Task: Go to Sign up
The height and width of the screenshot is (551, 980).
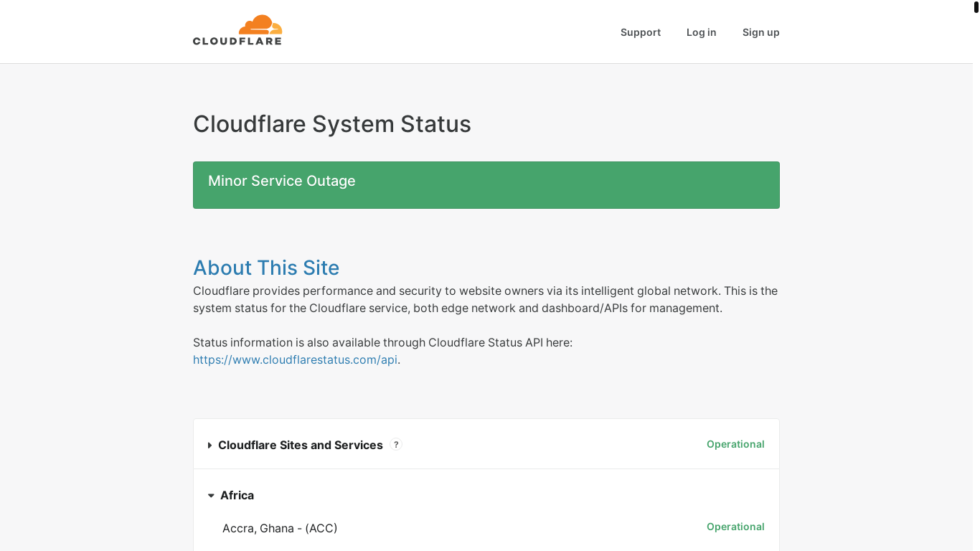Action: tap(760, 32)
